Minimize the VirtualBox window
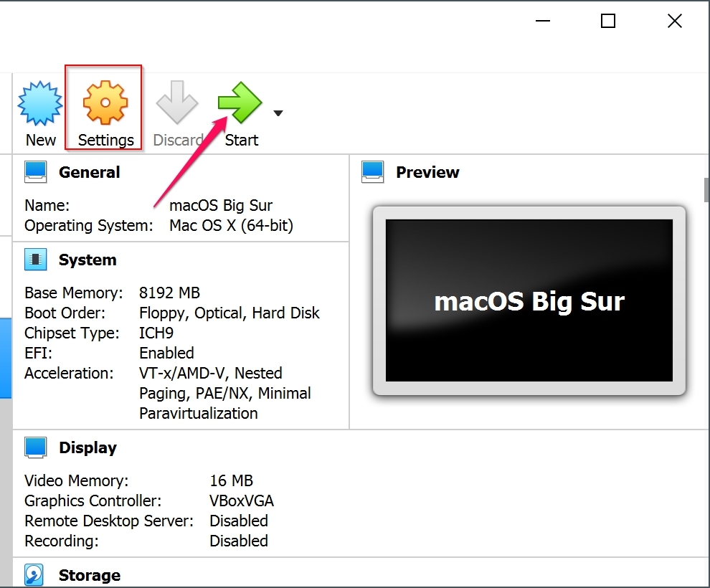Viewport: 710px width, 588px height. 542,21
